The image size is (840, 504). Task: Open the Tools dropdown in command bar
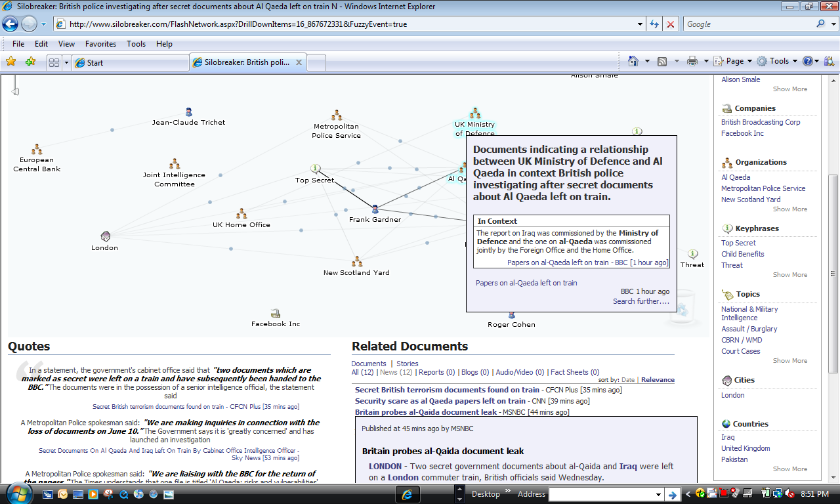[778, 61]
